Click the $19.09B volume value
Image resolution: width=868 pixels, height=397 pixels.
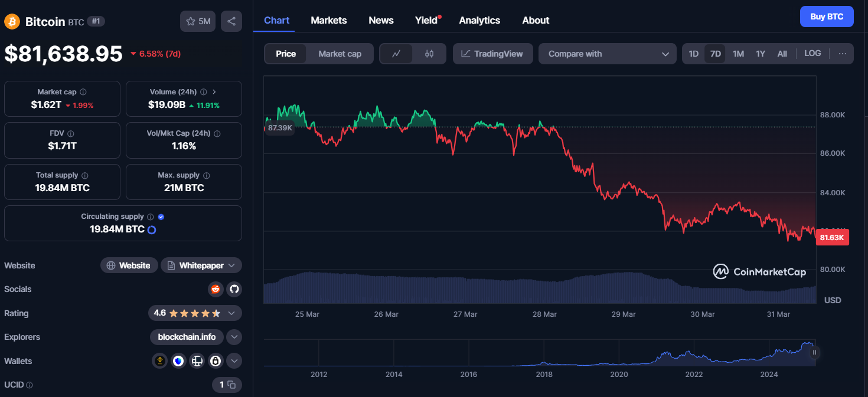pyautogui.click(x=167, y=105)
